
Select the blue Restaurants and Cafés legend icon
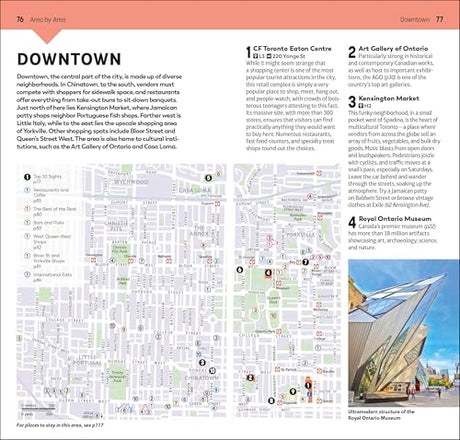(27, 190)
